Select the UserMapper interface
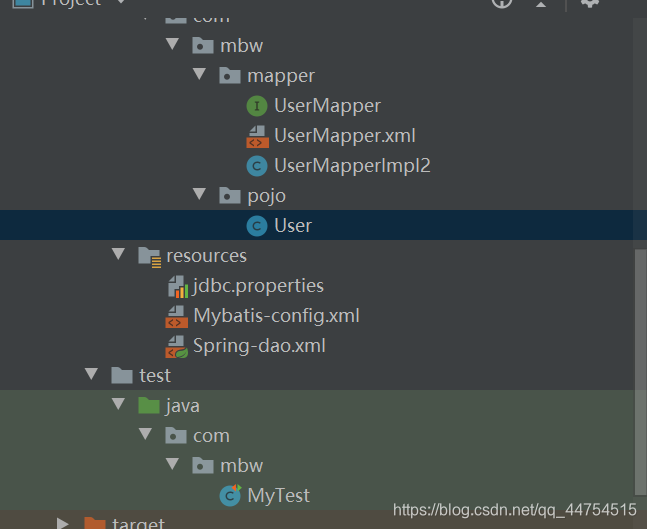 [327, 106]
